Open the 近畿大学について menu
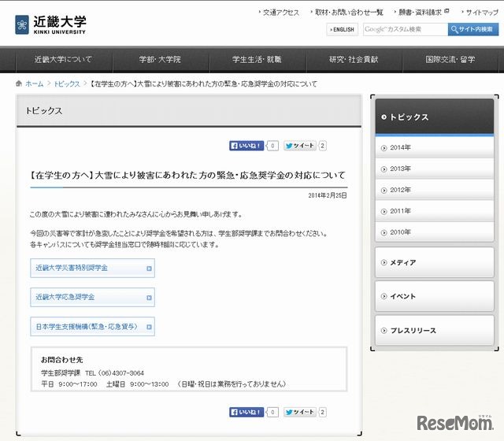The image size is (504, 441). pos(64,60)
